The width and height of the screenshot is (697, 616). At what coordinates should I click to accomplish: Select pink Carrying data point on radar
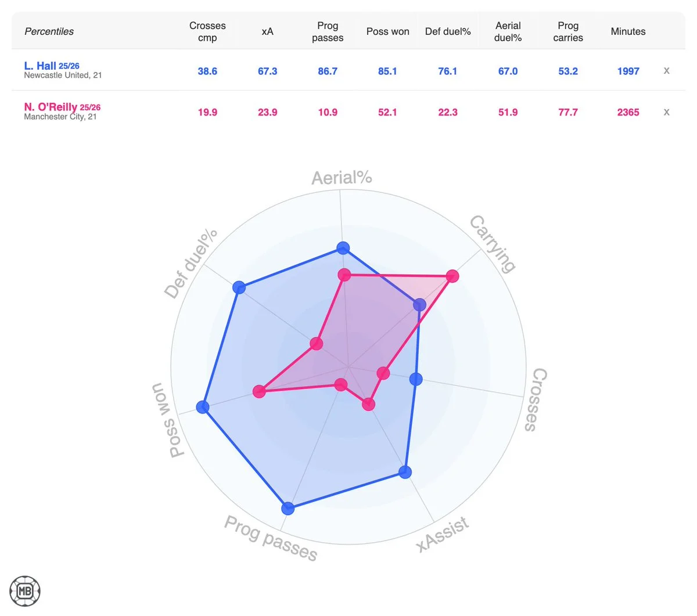[x=452, y=276]
